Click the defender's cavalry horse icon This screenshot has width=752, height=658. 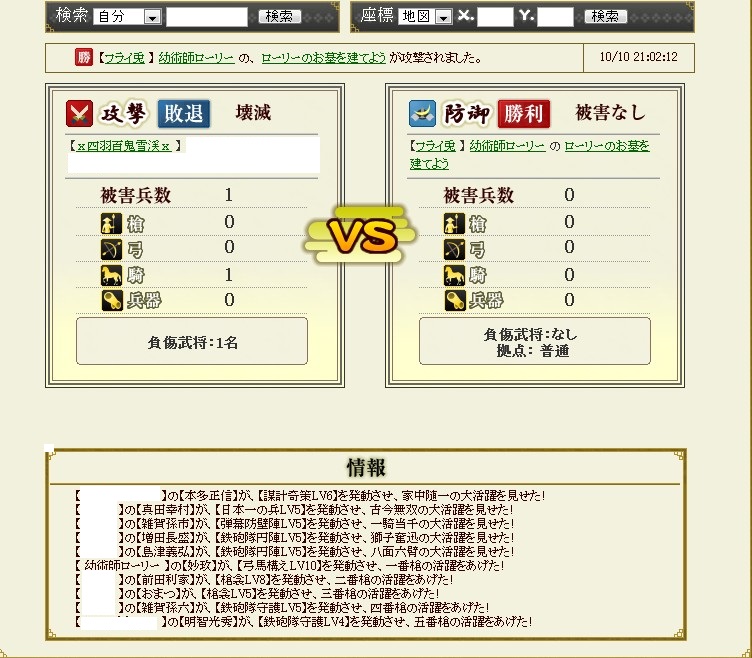click(x=454, y=275)
